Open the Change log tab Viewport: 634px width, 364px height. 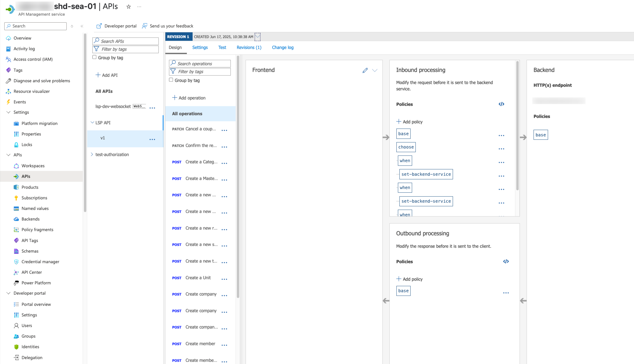[282, 48]
